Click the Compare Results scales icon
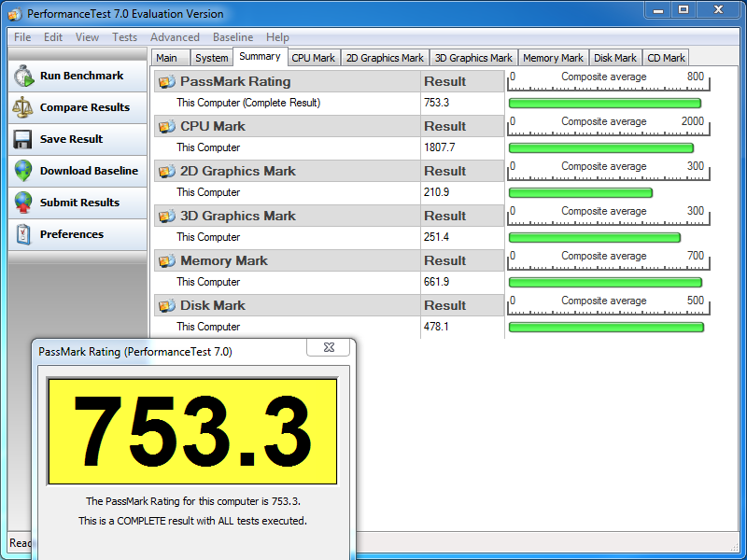This screenshot has width=747, height=560. 22,107
